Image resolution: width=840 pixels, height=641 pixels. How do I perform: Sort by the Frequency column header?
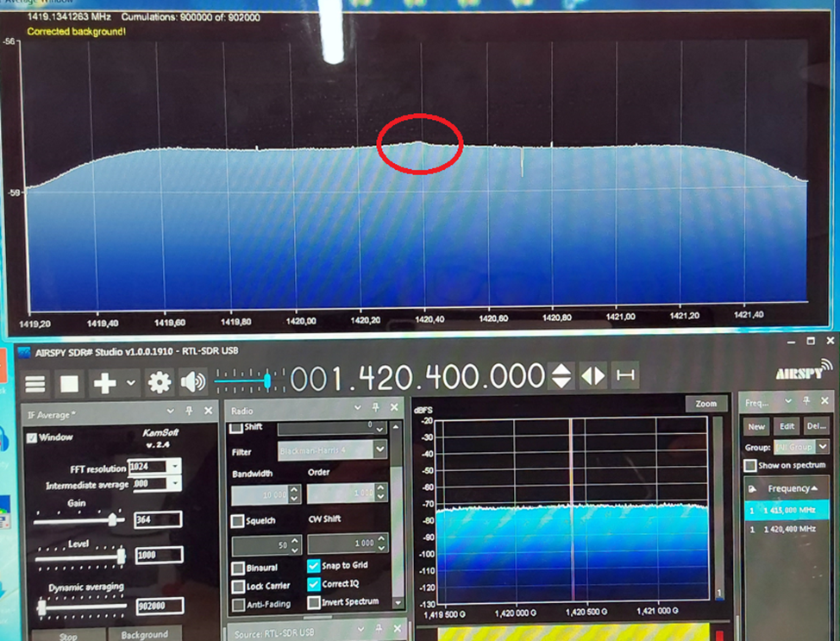(x=793, y=488)
